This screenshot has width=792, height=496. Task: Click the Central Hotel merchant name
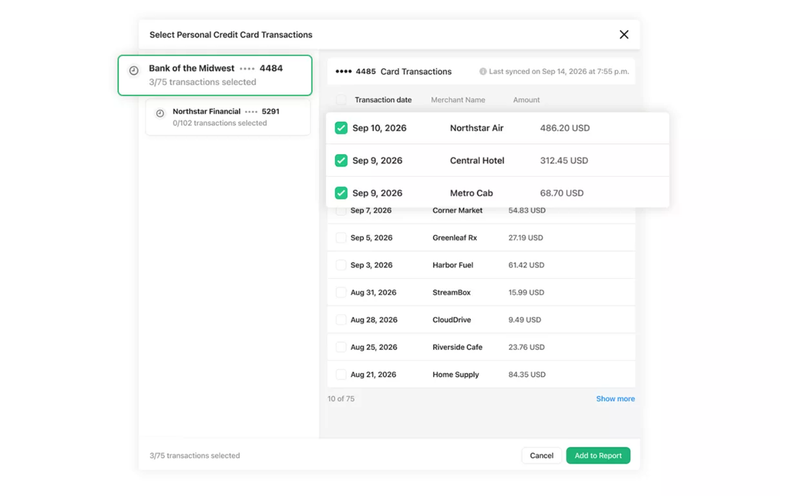pos(477,161)
